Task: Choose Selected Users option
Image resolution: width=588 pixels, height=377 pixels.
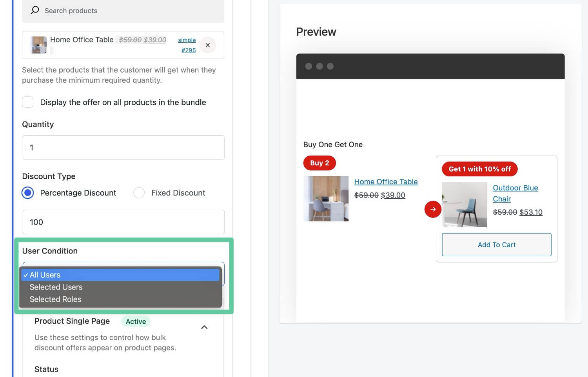Action: pyautogui.click(x=121, y=287)
